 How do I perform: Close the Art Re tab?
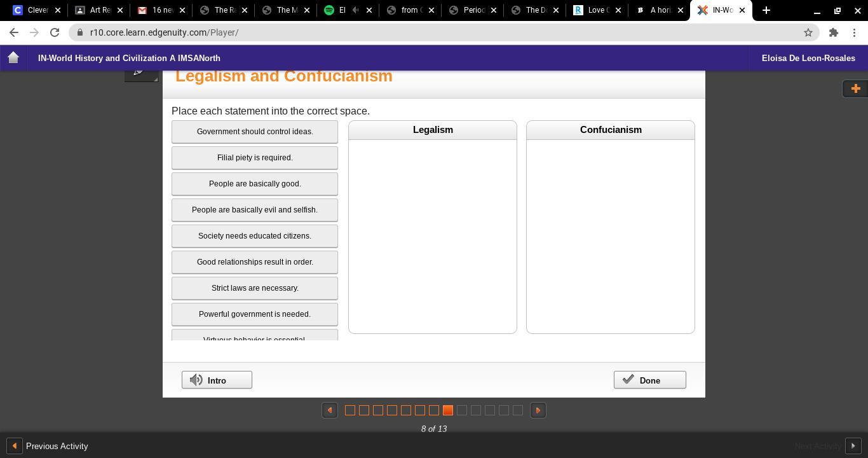119,10
